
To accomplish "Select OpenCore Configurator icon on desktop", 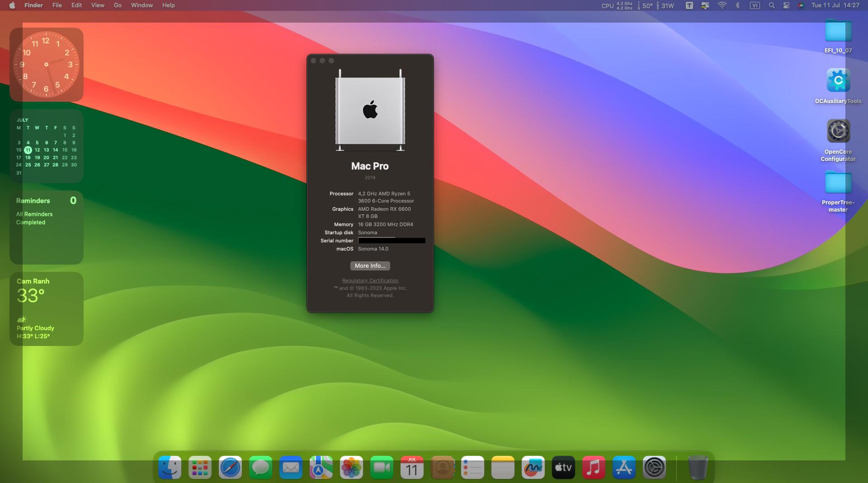I will pyautogui.click(x=838, y=140).
